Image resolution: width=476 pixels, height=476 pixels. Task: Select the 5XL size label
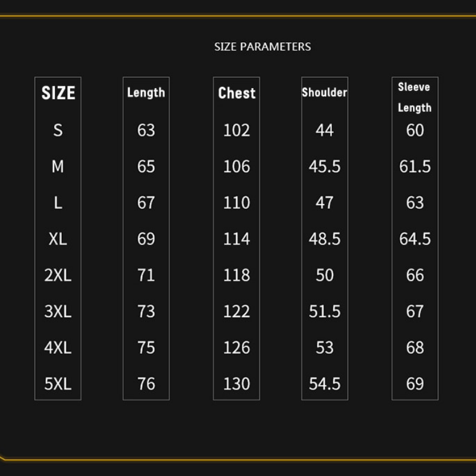[58, 384]
